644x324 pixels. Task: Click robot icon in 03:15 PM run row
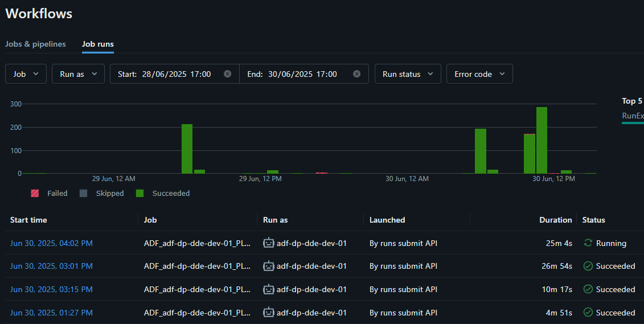(x=268, y=289)
